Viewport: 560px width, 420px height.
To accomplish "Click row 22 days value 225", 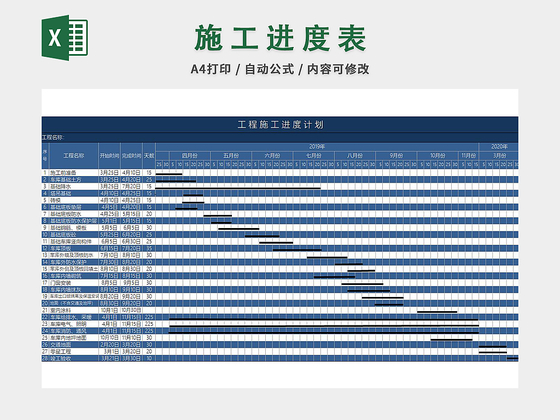I will (149, 317).
